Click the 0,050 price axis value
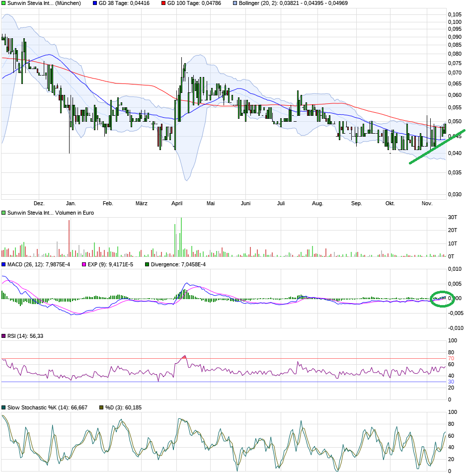Screen dimensions: 467x476 455,121
